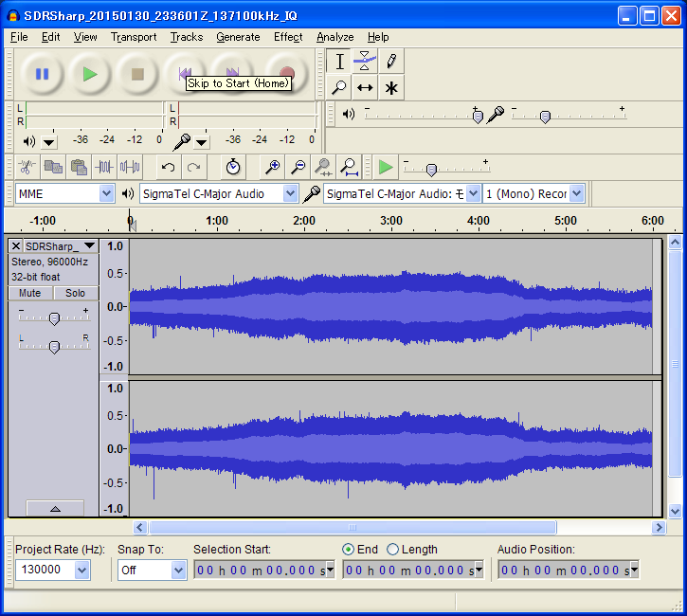Open the Project Rate dropdown

[81, 570]
